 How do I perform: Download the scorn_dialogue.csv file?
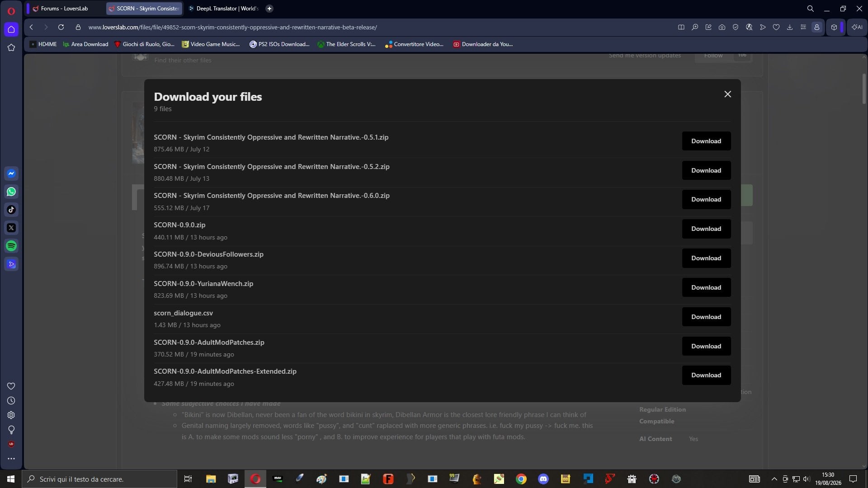pos(706,317)
